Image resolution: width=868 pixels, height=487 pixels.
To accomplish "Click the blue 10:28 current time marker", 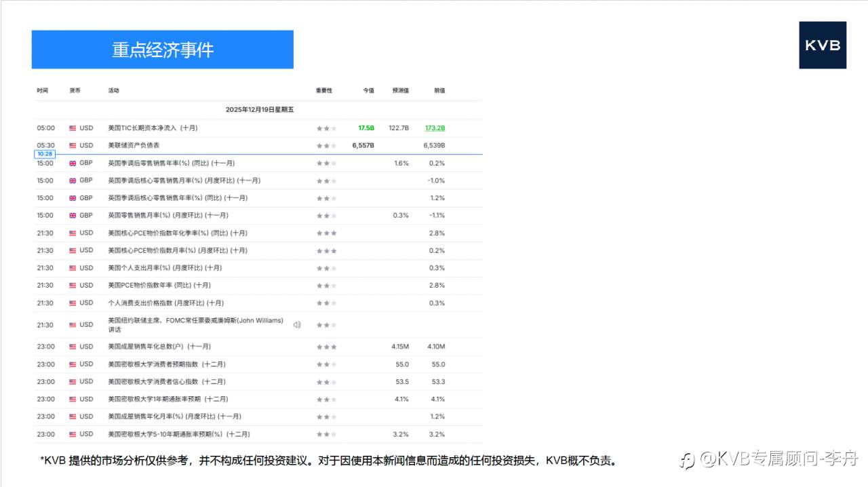I will click(45, 154).
